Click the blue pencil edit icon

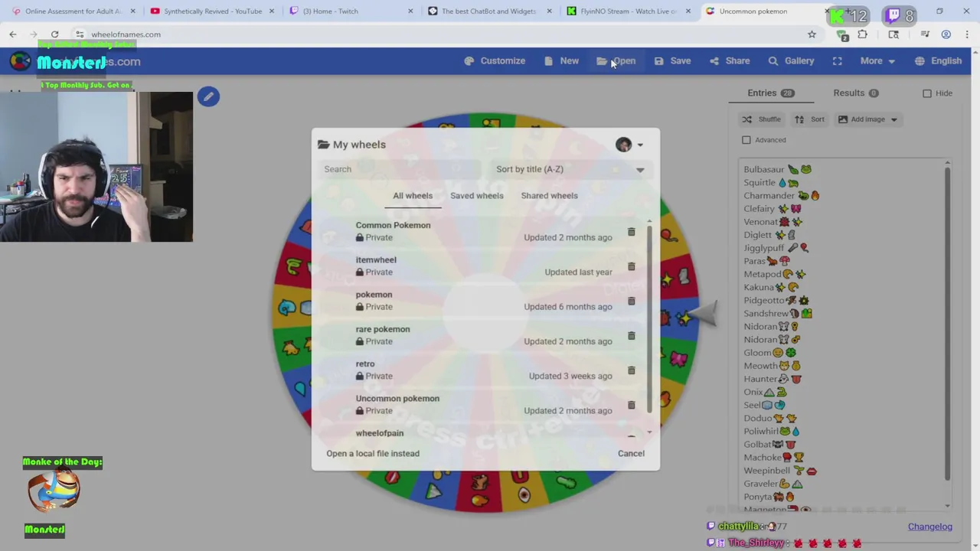208,96
